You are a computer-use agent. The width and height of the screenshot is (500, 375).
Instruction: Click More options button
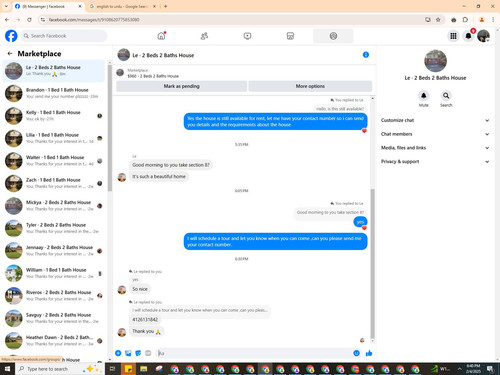(x=310, y=86)
